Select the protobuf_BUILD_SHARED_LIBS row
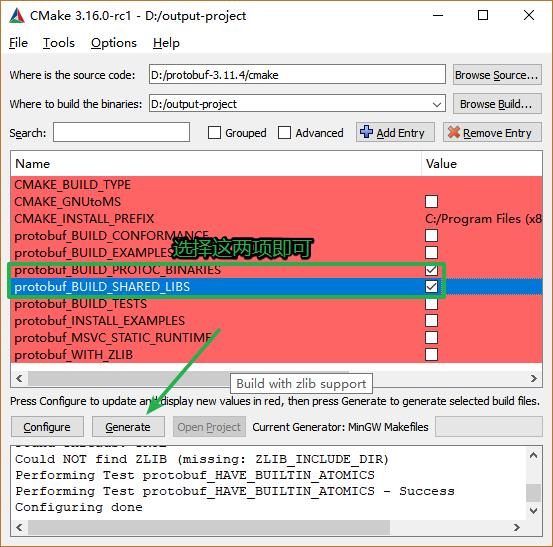This screenshot has height=547, width=553. click(x=276, y=287)
